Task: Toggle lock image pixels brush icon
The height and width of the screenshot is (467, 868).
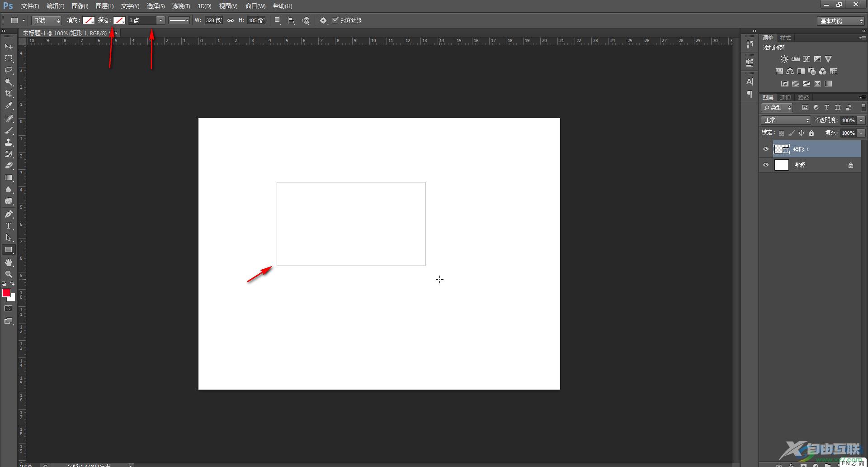Action: tap(791, 133)
